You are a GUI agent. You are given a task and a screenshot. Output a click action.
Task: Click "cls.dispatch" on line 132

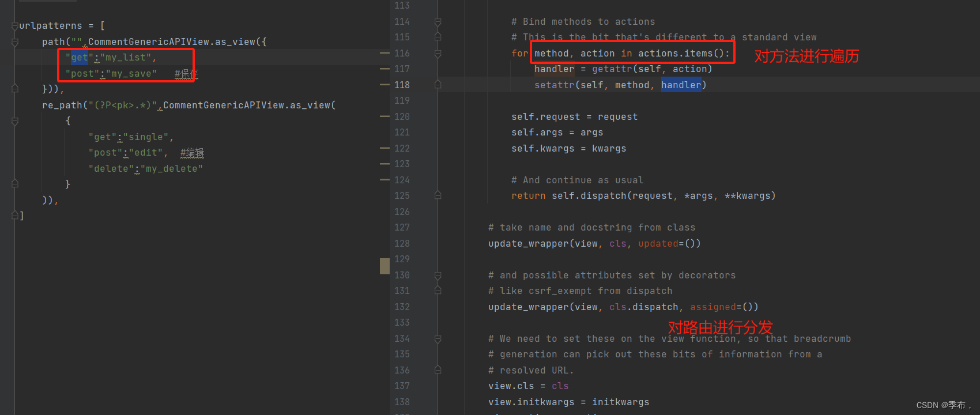tap(644, 307)
